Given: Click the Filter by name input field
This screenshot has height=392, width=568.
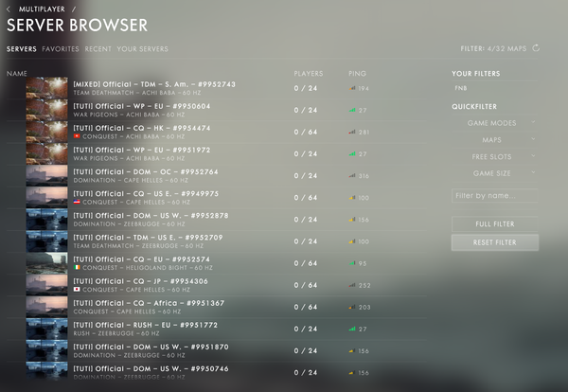Looking at the screenshot, I should click(494, 196).
